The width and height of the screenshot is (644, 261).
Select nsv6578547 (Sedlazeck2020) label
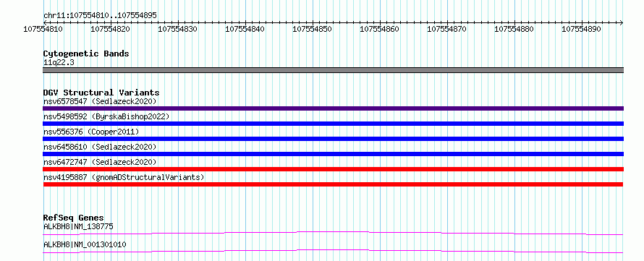click(100, 101)
